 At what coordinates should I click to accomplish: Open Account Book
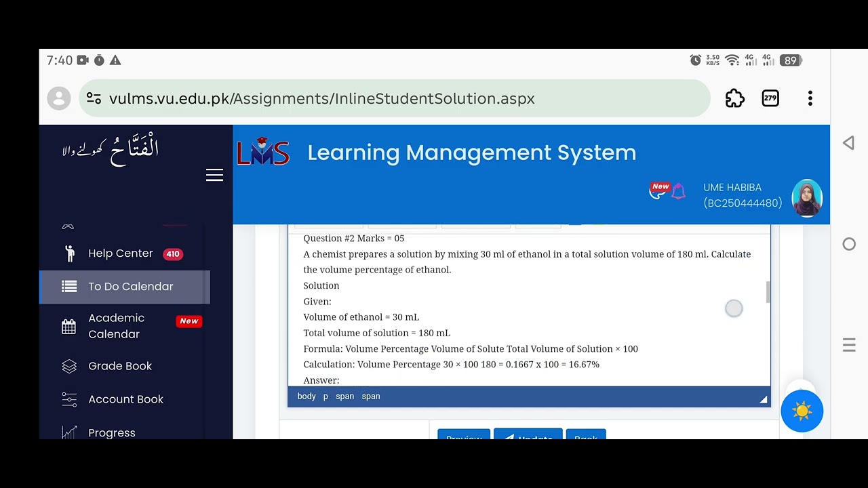point(125,399)
